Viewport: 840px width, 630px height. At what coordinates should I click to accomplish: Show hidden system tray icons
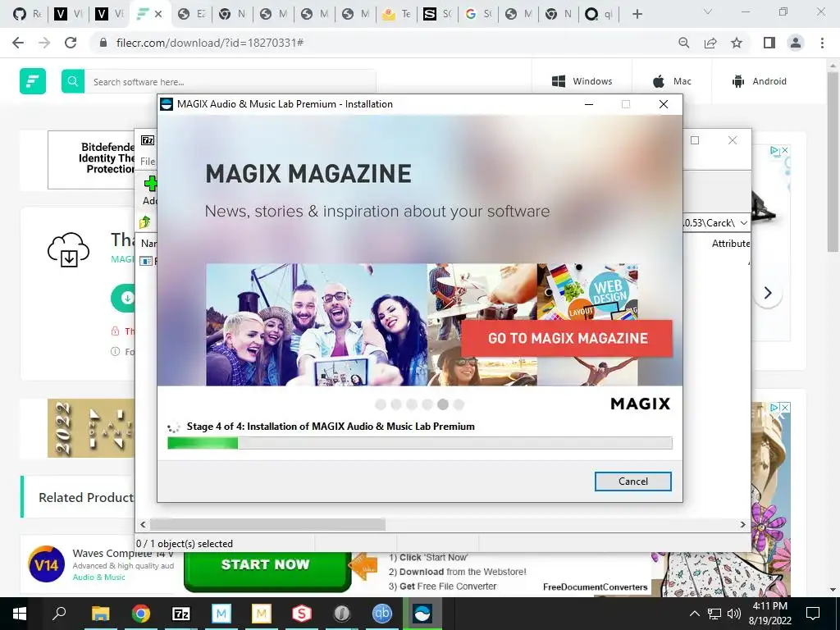coord(694,614)
